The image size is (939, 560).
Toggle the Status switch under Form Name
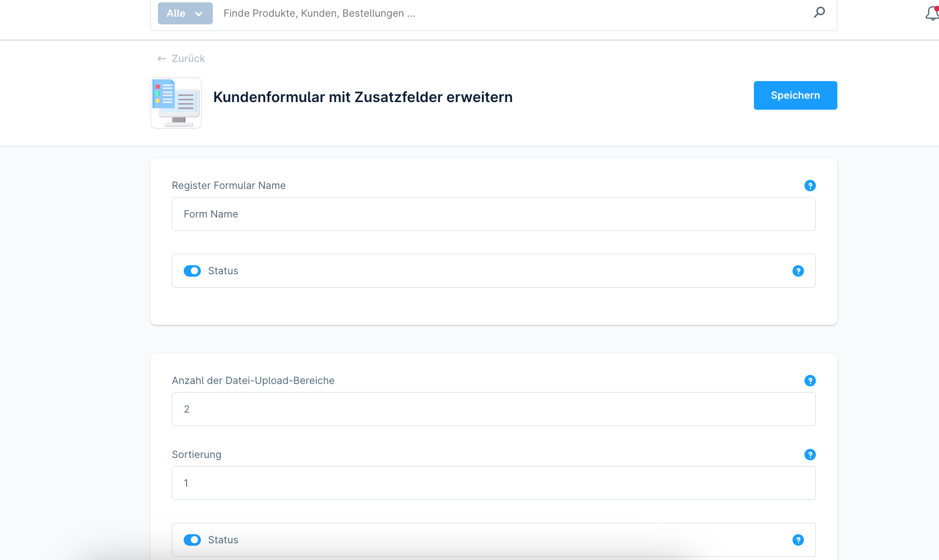192,271
